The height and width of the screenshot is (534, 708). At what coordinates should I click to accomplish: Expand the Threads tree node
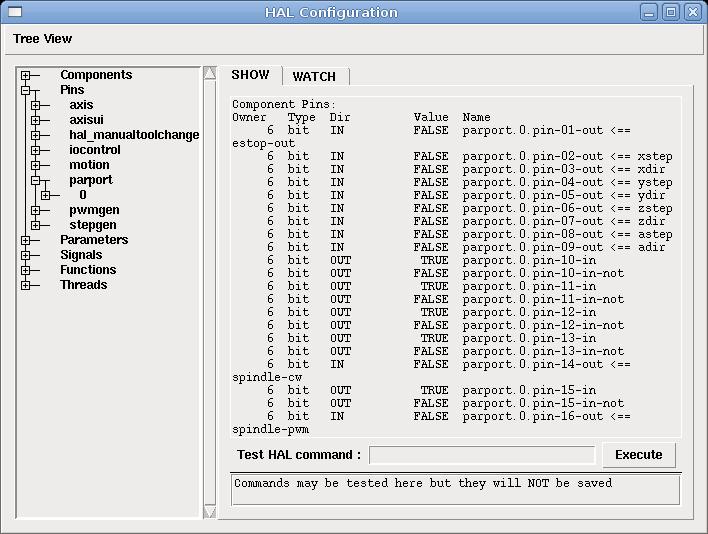click(x=26, y=285)
